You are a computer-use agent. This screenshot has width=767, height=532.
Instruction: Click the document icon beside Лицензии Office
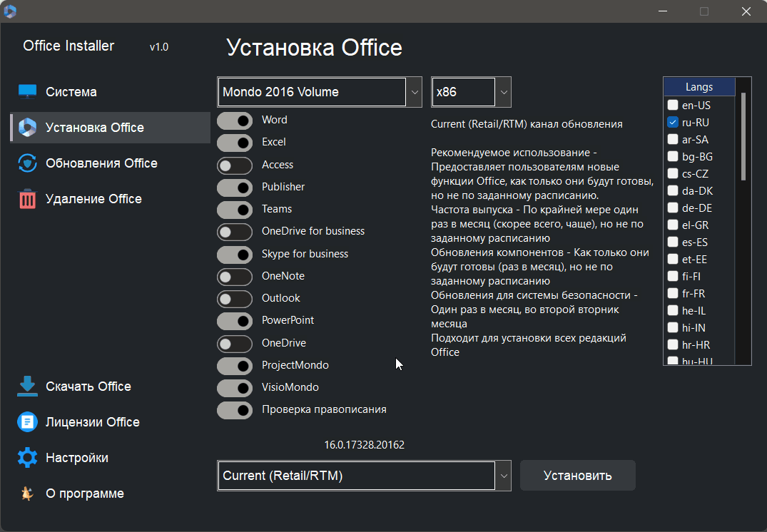pos(27,421)
